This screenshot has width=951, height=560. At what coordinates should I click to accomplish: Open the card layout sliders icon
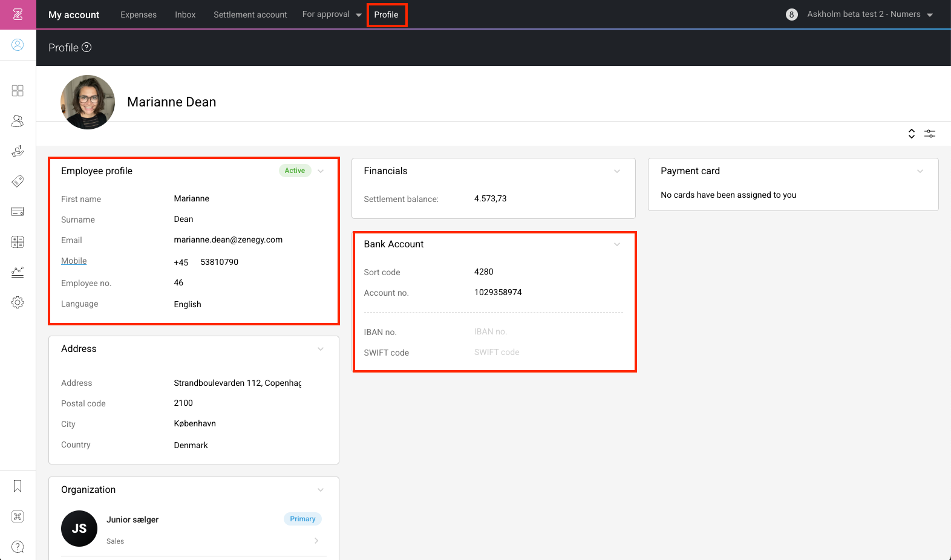930,134
